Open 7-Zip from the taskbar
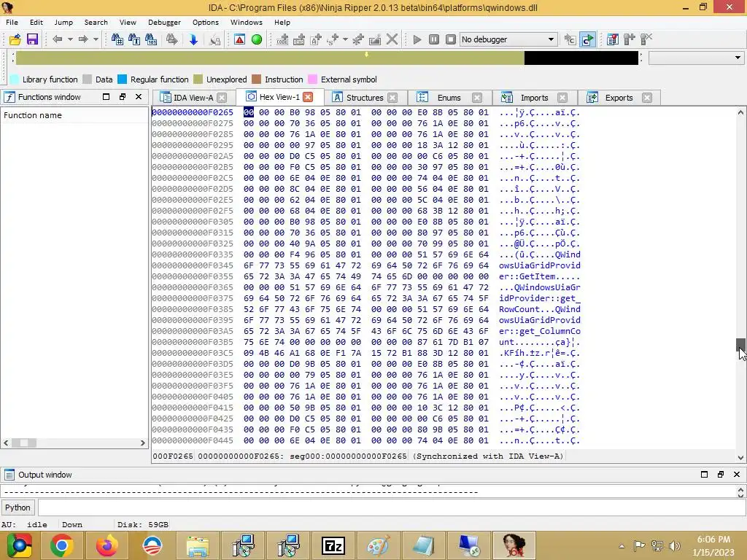The image size is (747, 560). tap(333, 545)
